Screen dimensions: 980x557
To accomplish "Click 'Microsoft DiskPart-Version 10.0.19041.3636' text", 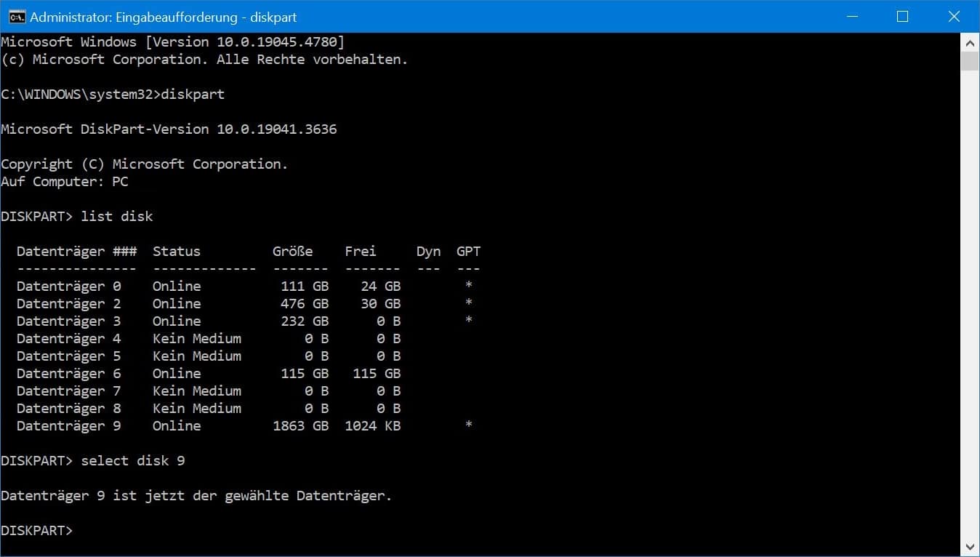I will [x=169, y=129].
